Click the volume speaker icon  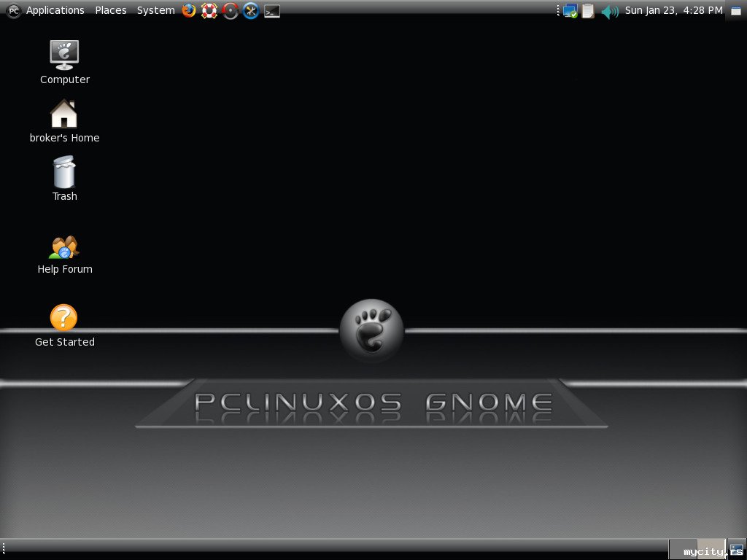coord(610,11)
